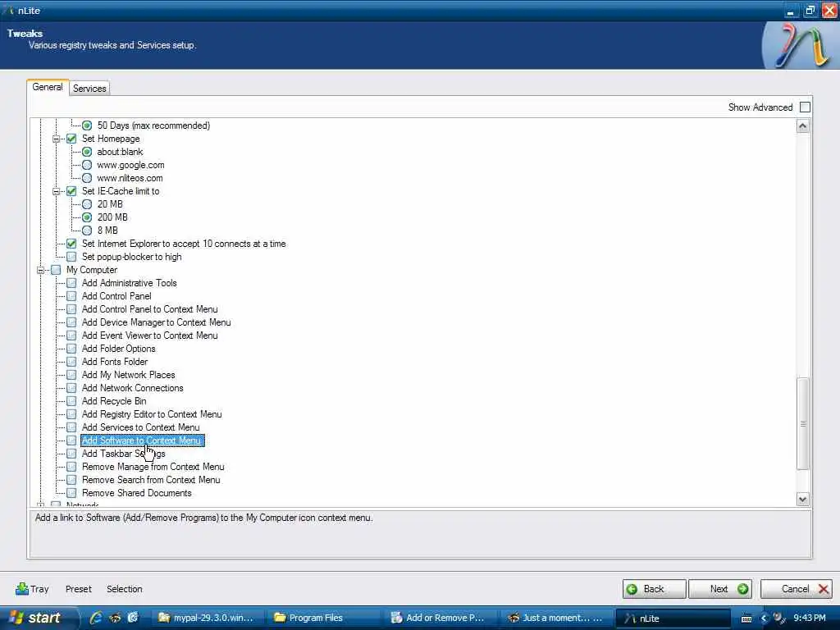The image size is (840, 630).
Task: Check Add Recycle Bin checkbox
Action: tap(71, 400)
